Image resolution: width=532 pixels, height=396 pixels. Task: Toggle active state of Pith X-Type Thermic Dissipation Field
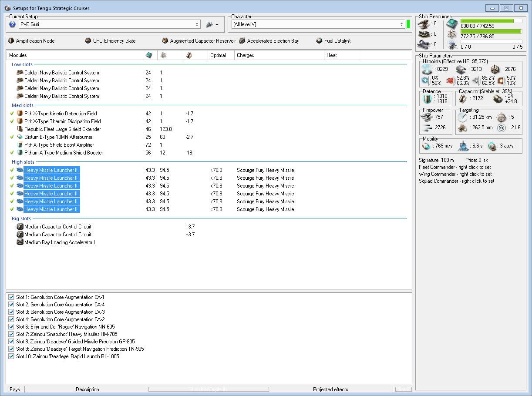click(x=12, y=121)
